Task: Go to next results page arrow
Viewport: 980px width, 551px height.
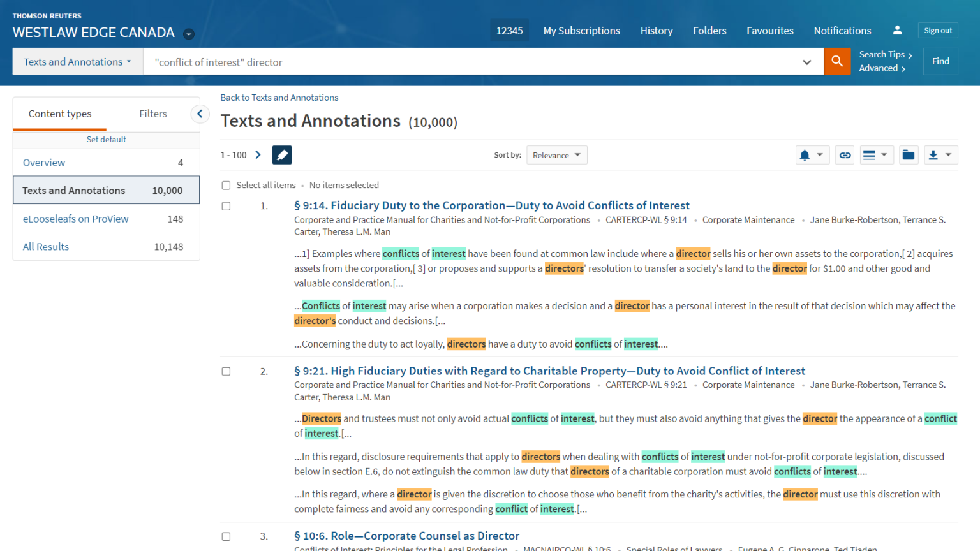Action: tap(258, 154)
